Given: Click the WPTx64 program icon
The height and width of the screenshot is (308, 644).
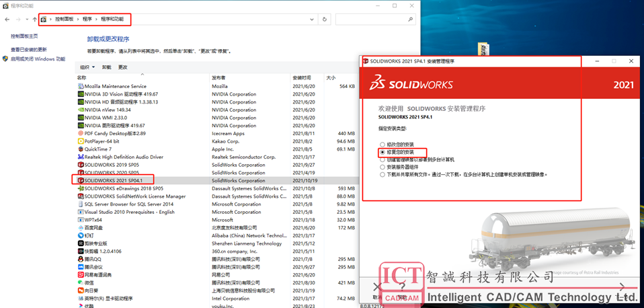Looking at the screenshot, I should [x=81, y=220].
